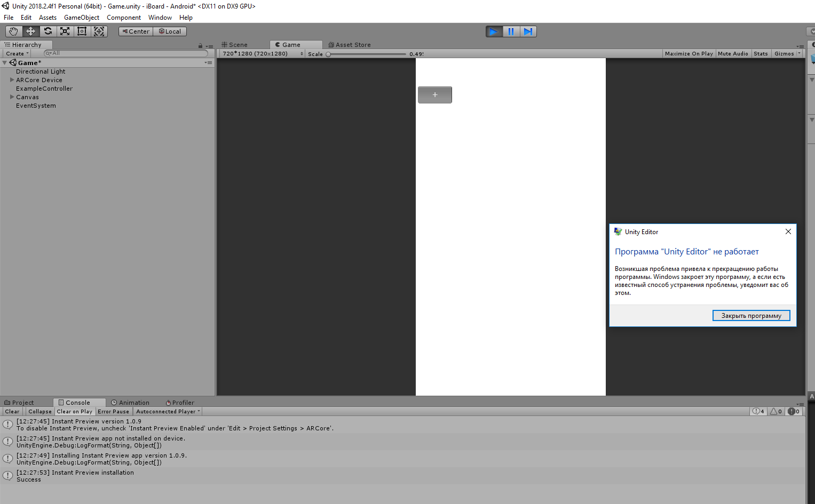Select the Scale tool
Image resolution: width=815 pixels, height=504 pixels.
pyautogui.click(x=65, y=31)
